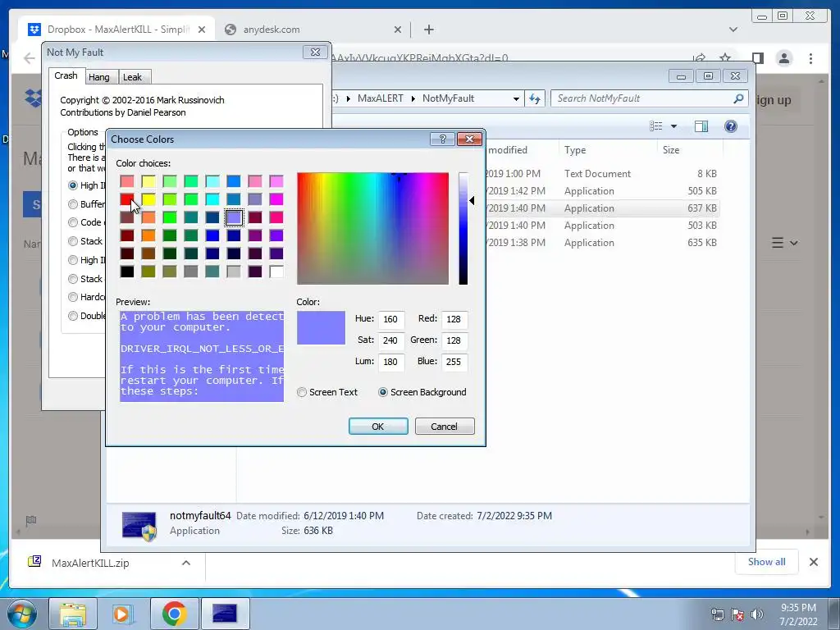Open File Explorer from taskbar
This screenshot has width=840, height=630.
coord(73,614)
